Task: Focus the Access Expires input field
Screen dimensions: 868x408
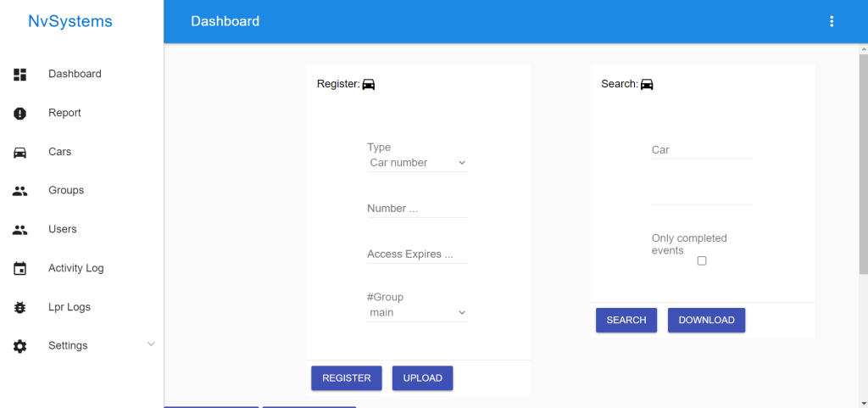Action: coord(417,254)
